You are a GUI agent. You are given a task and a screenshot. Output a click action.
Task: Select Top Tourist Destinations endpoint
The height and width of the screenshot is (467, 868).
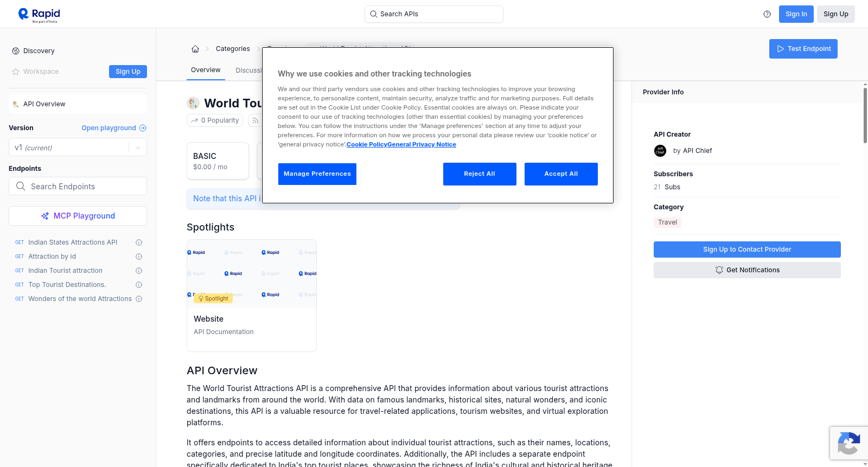[x=67, y=285]
